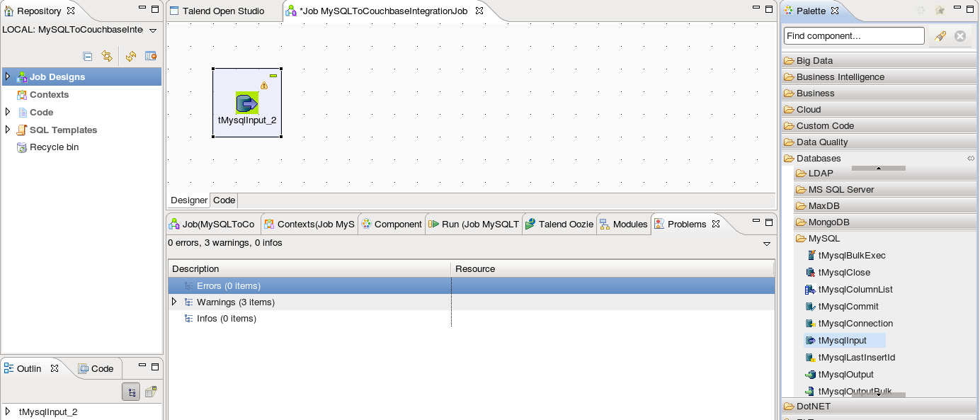
Task: Open the Problems view menu triangle
Action: (767, 244)
